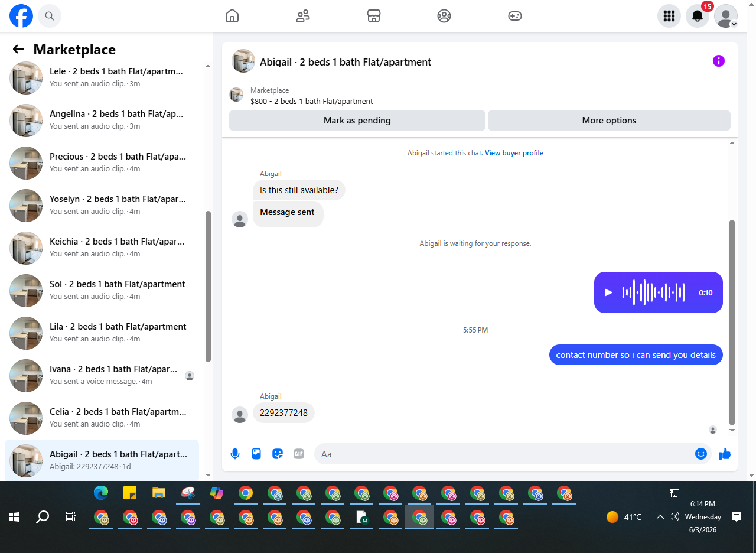This screenshot has width=756, height=553.
Task: Seek within the voice clip waveform
Action: click(653, 292)
